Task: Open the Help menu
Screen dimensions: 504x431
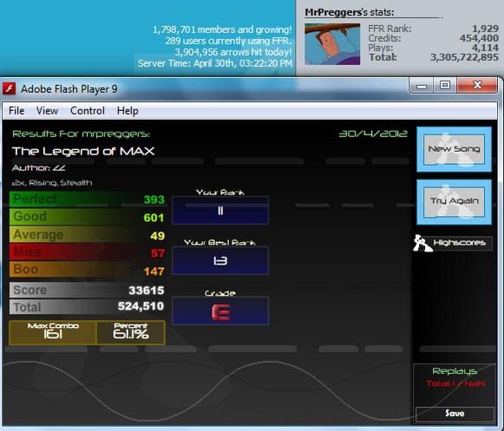Action: coord(128,111)
